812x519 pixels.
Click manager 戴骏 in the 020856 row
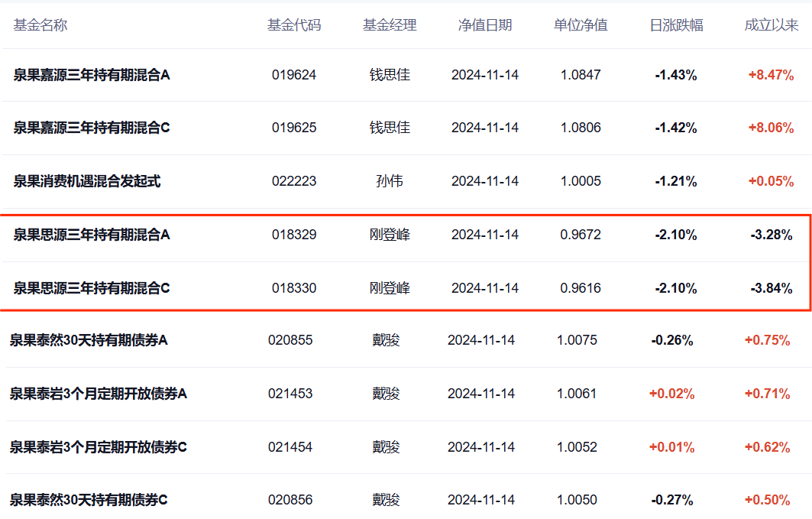click(x=386, y=500)
